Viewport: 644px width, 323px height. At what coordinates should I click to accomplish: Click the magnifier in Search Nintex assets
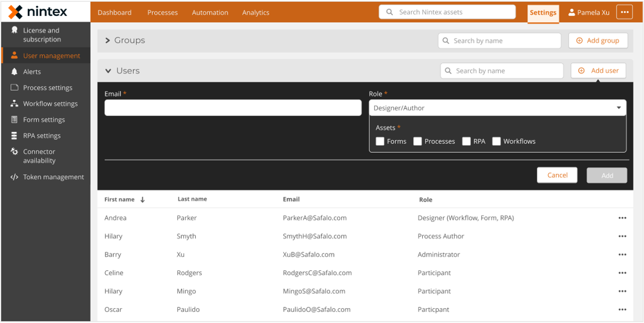coord(390,12)
